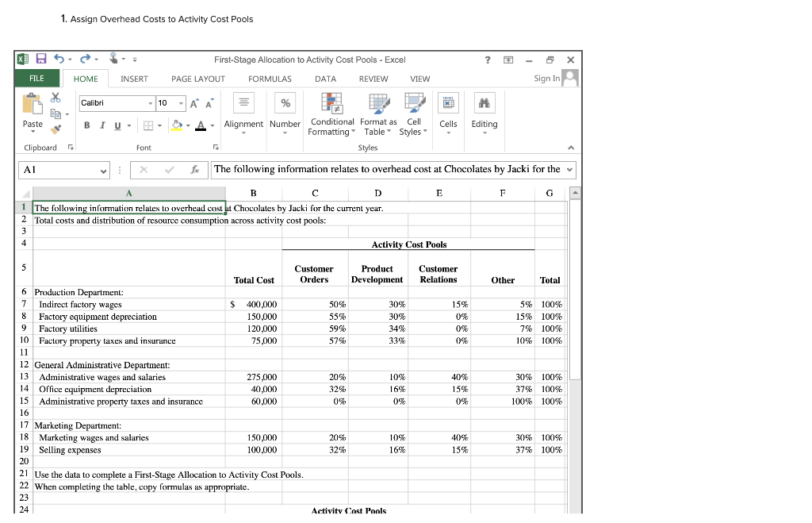Click the Excel app logo icon
The image size is (812, 523).
(23, 59)
